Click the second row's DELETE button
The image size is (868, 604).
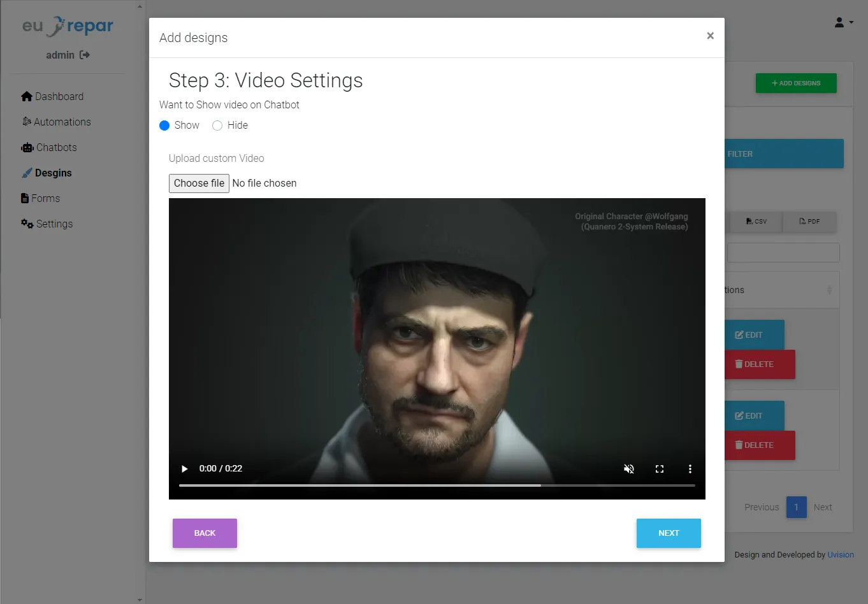[760, 445]
